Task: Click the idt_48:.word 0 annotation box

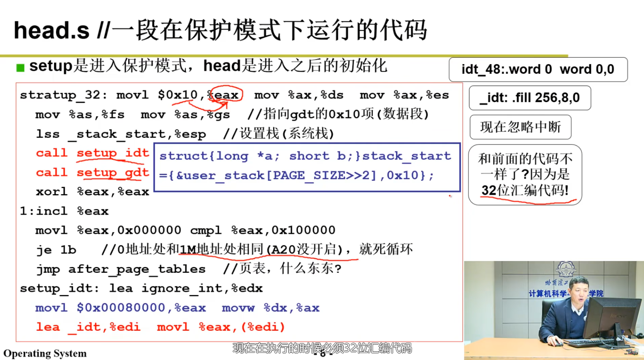Action: tap(538, 69)
